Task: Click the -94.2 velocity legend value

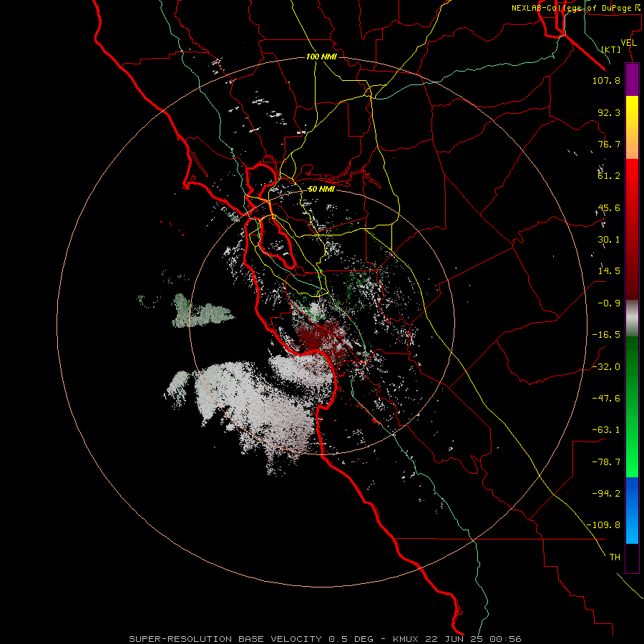Action: coord(606,494)
